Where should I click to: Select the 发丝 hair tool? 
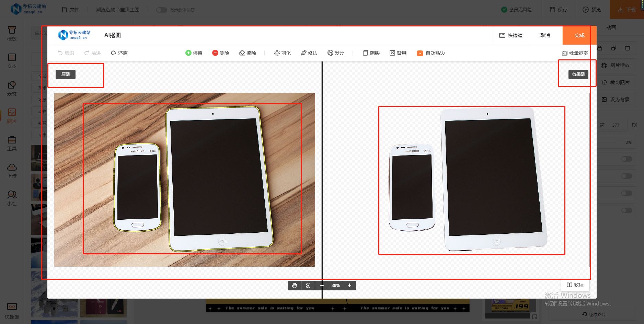[x=336, y=53]
